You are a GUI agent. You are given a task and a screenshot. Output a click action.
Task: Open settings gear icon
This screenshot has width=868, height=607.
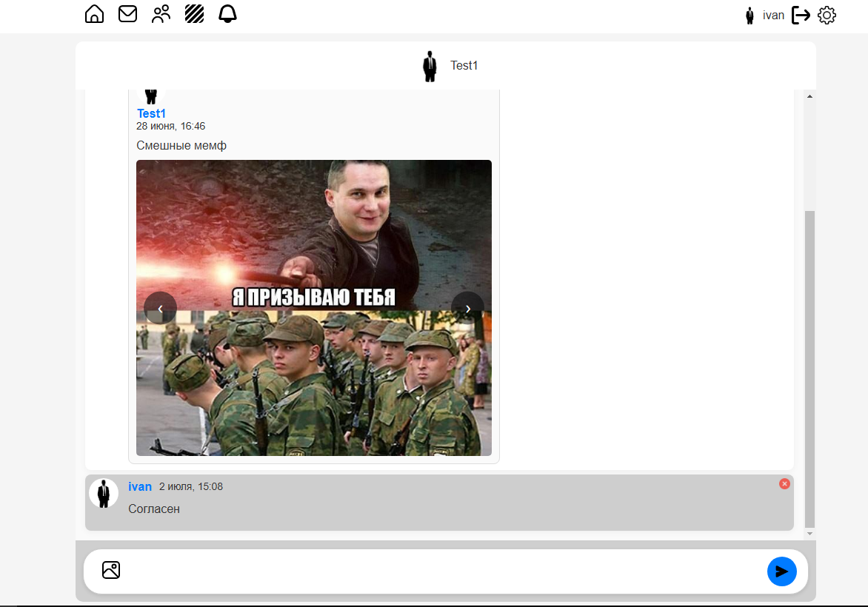pyautogui.click(x=827, y=15)
